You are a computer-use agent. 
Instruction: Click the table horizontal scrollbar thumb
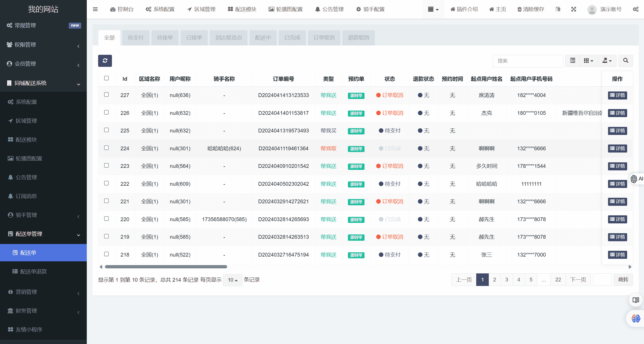click(166, 267)
